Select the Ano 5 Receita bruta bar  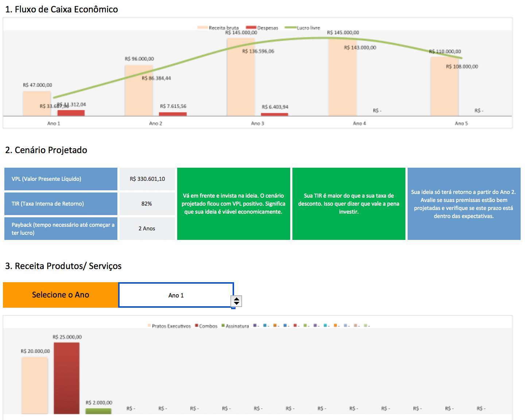[444, 87]
